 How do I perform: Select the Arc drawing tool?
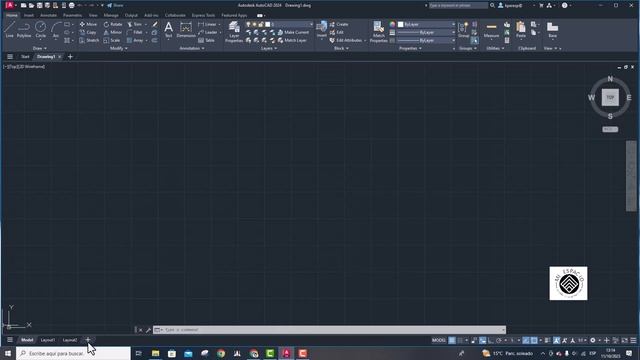[56, 30]
